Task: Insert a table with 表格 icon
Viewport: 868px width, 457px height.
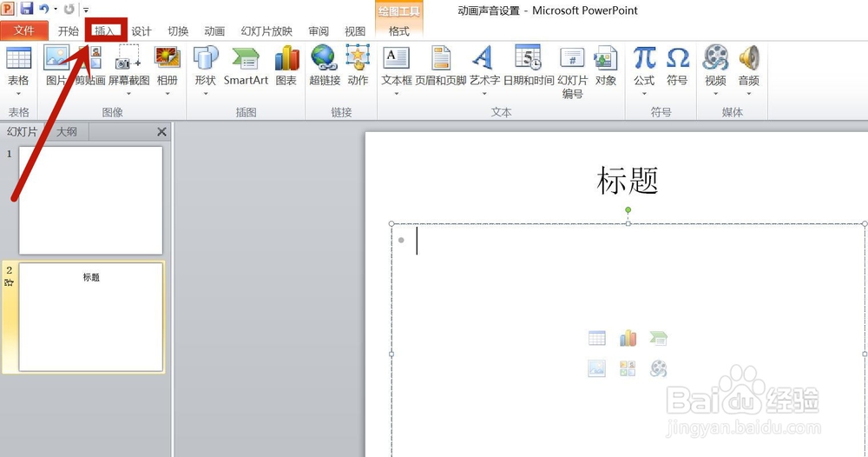Action: [18, 57]
